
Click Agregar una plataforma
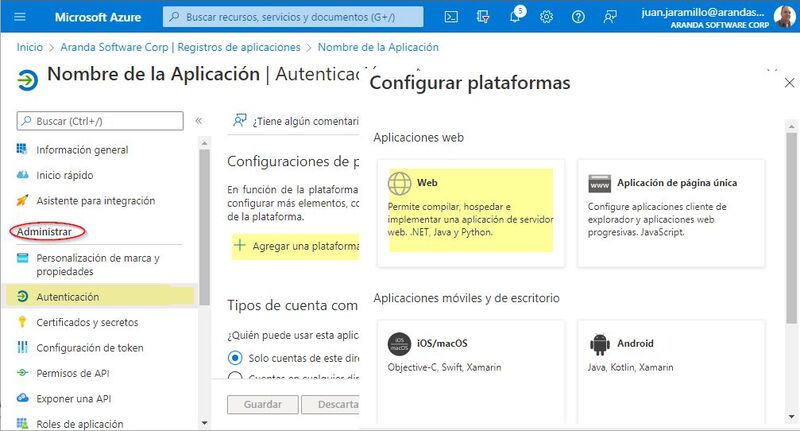296,246
